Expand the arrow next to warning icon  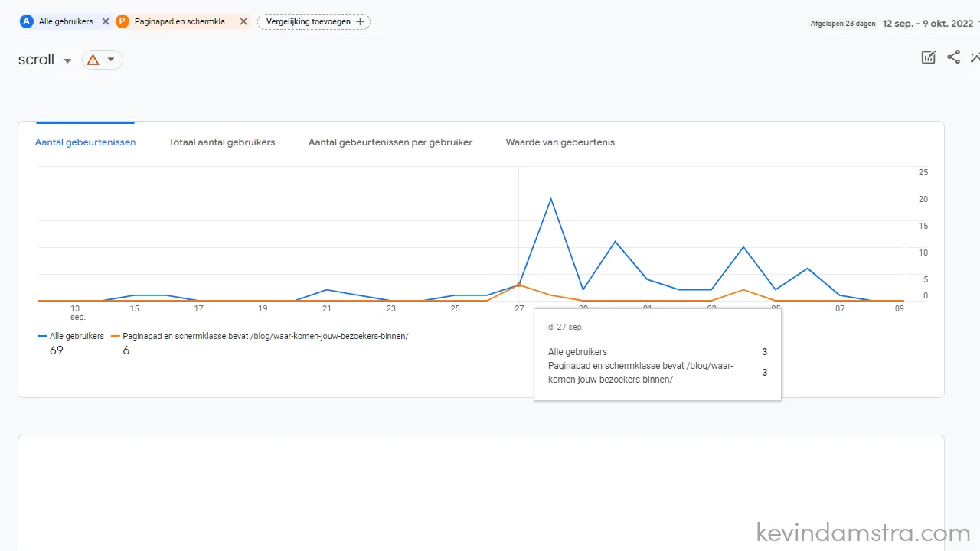[111, 60]
